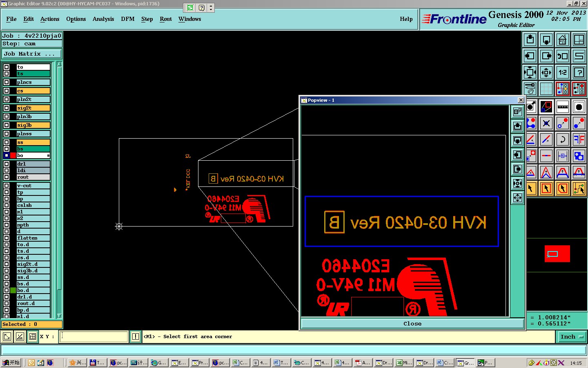Click the green S icon in the top toolbar
588x368 pixels.
pyautogui.click(x=190, y=8)
